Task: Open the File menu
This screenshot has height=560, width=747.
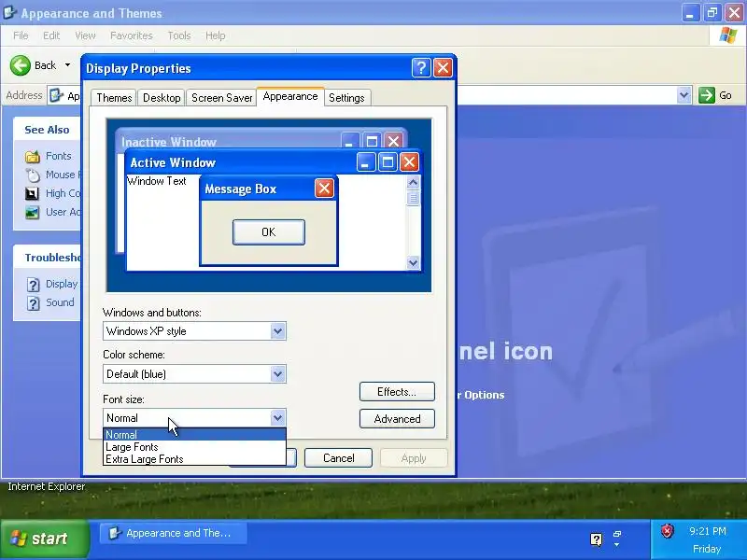Action: [21, 35]
